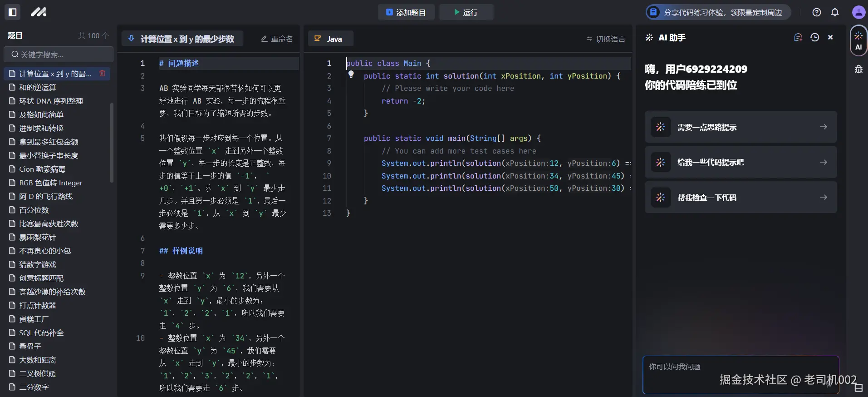Start a new AI chat icon

[x=798, y=37]
